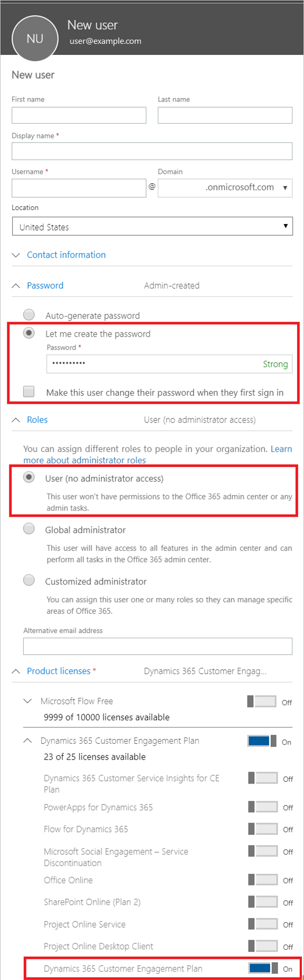Viewport: 304px width, 980px height.
Task: Click the Alternative email address field
Action: coord(158,646)
